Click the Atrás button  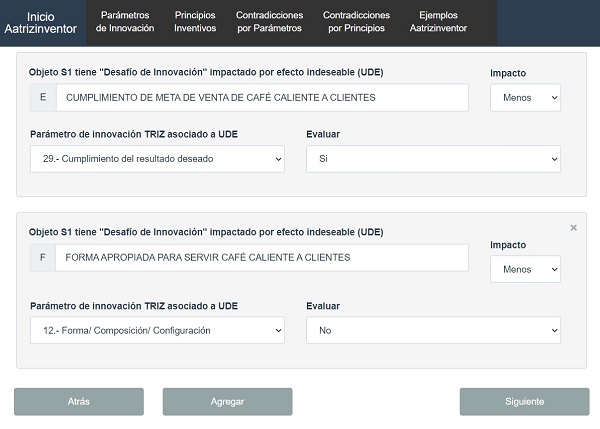(x=79, y=402)
